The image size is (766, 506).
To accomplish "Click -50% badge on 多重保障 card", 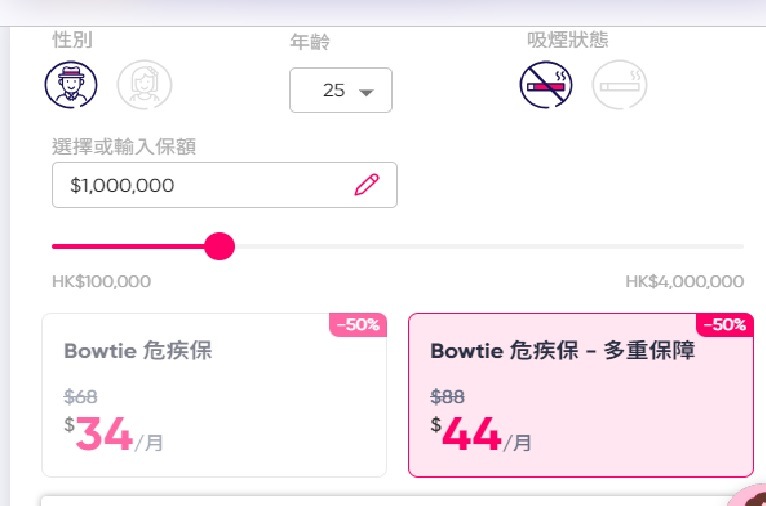I will (725, 325).
